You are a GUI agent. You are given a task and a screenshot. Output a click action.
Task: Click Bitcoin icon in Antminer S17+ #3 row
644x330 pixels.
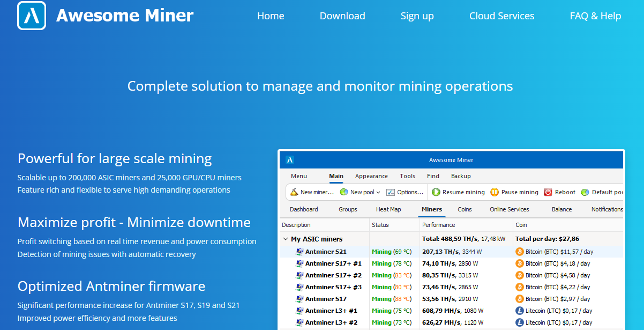pyautogui.click(x=519, y=287)
